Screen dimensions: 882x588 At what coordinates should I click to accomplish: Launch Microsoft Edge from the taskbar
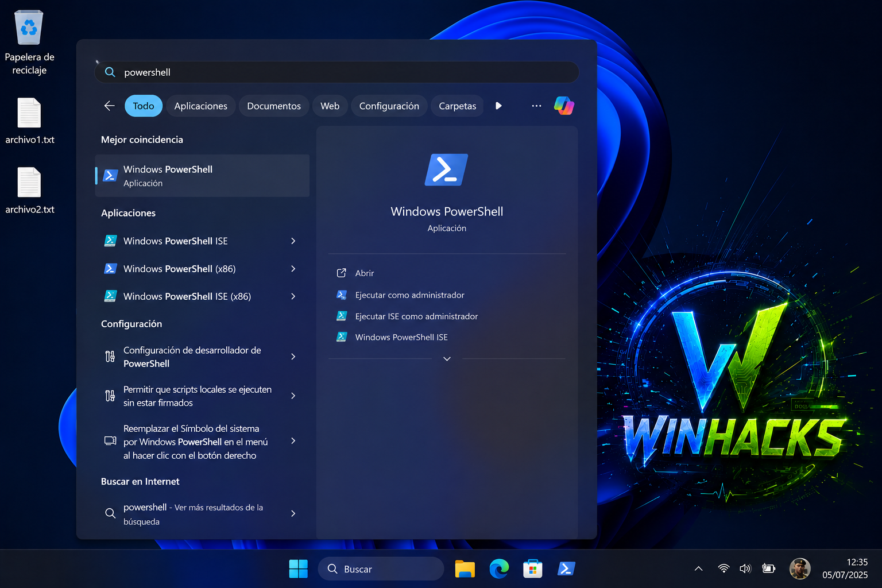[x=498, y=569]
